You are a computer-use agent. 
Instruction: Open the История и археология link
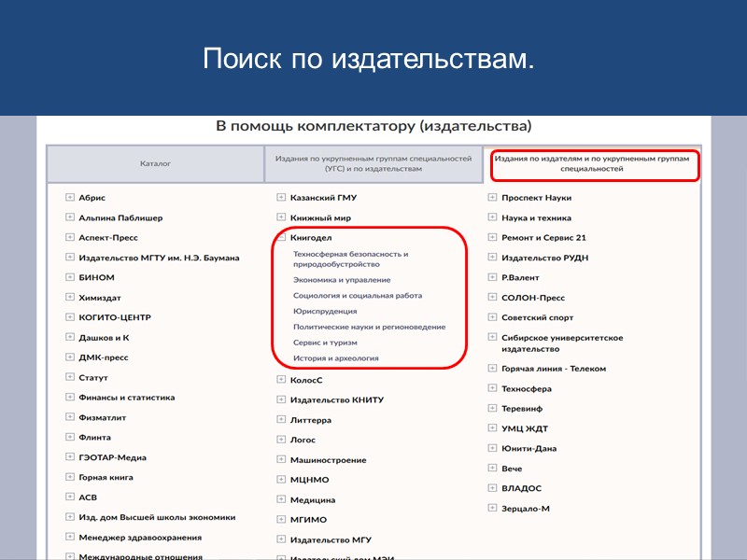pos(336,358)
